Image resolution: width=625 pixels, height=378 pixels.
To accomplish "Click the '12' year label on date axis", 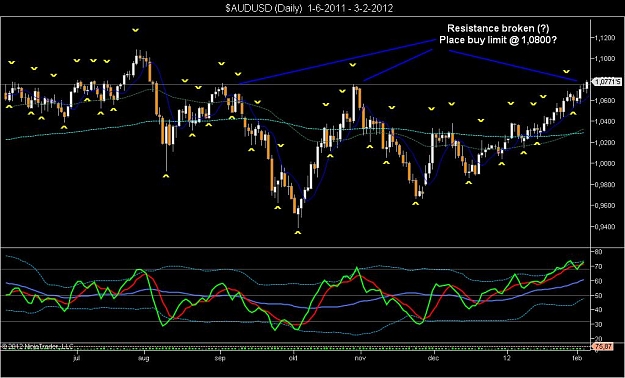I will tap(507, 358).
